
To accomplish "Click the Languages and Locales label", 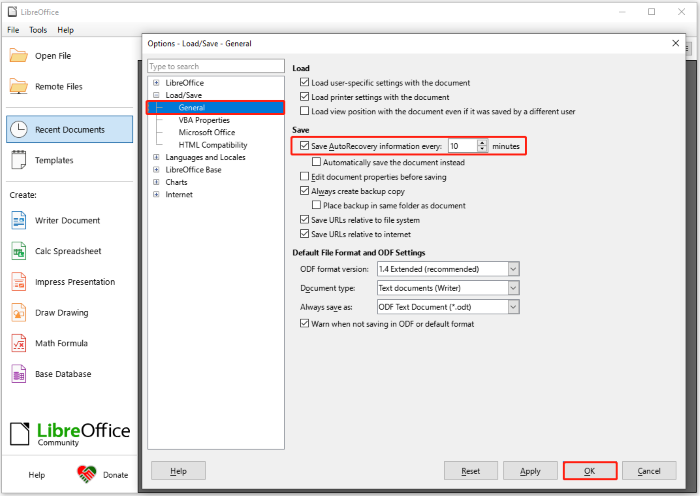I will pyautogui.click(x=205, y=157).
